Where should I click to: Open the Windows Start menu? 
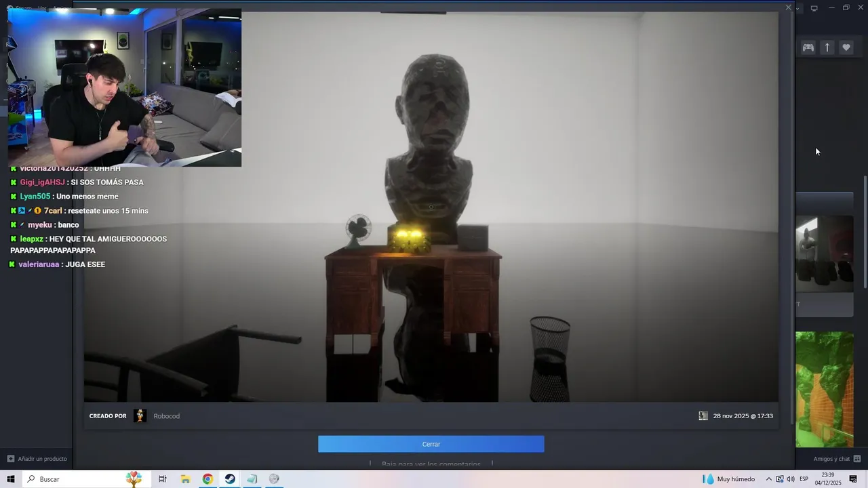11,479
